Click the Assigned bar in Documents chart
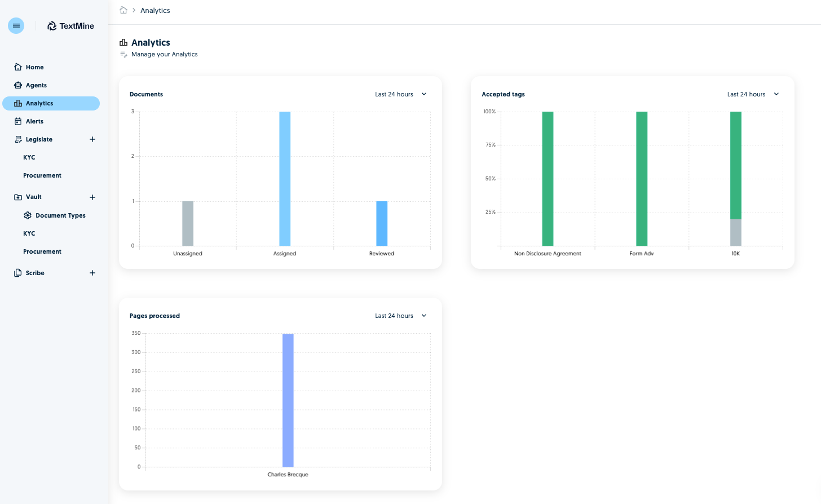Viewport: 821px width, 504px height. coord(285,179)
